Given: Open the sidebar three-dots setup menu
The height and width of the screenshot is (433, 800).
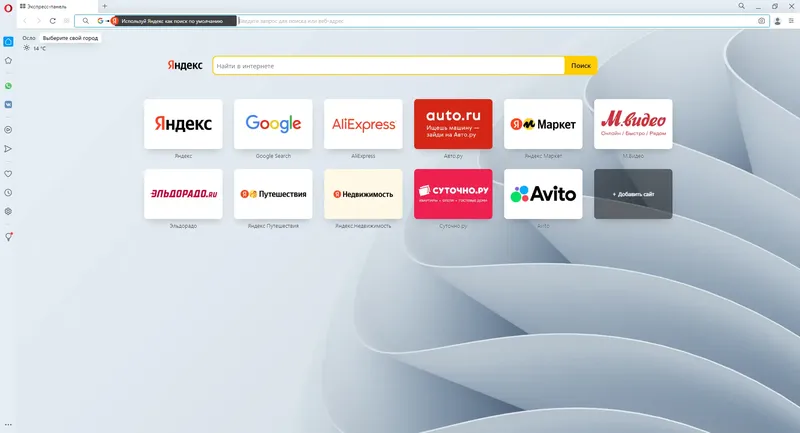Looking at the screenshot, I should (x=8, y=424).
